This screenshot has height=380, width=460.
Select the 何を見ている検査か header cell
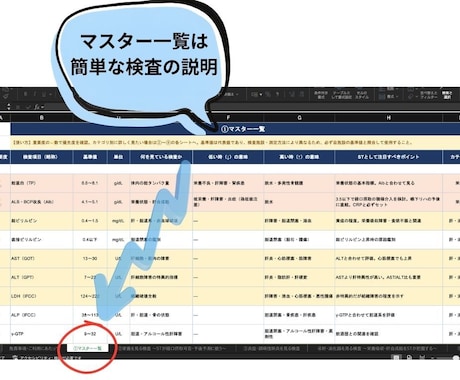[161, 157]
